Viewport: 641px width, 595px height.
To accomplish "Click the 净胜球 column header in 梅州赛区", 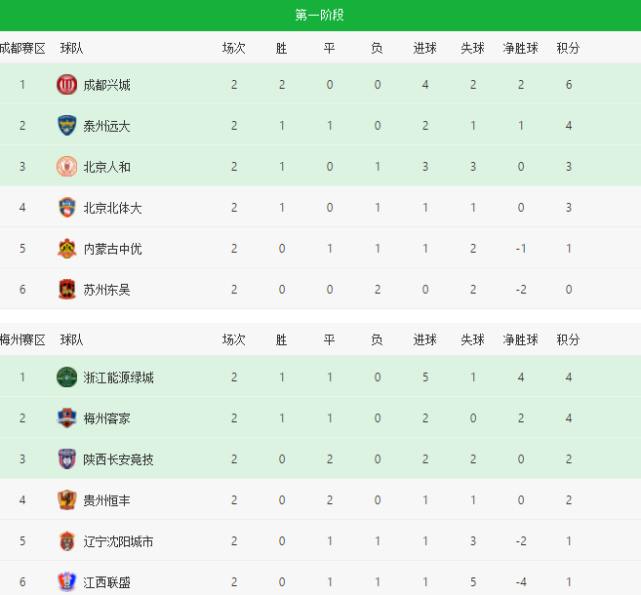I will coord(520,340).
